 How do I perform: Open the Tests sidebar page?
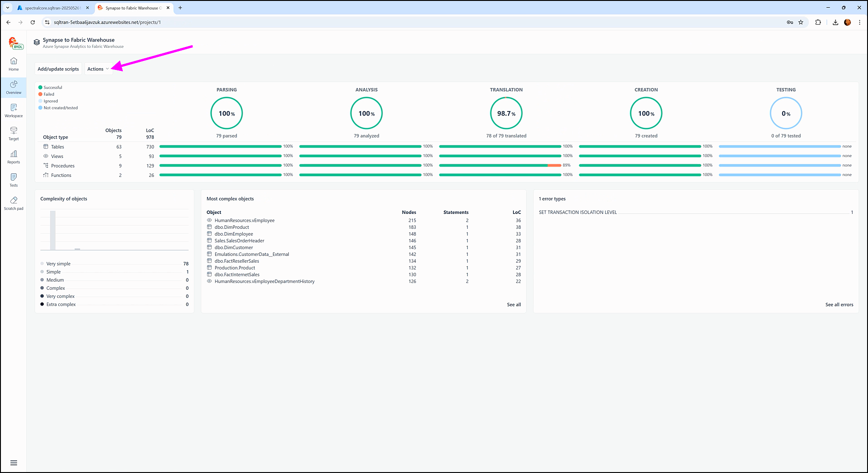[x=14, y=180]
